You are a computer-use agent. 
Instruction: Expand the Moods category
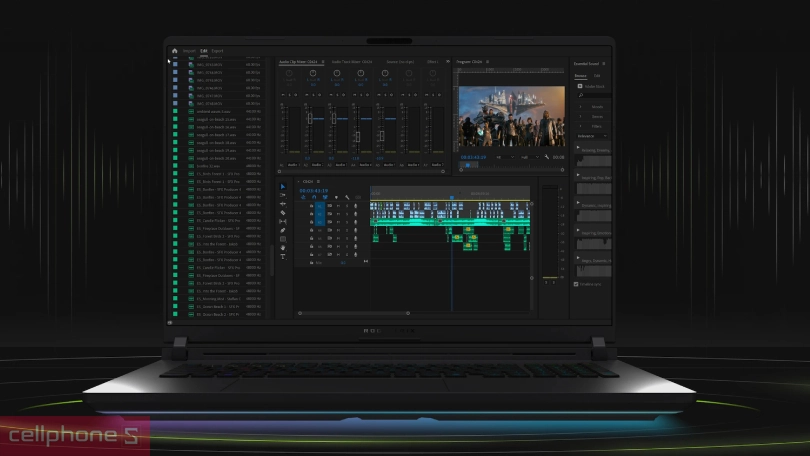click(x=580, y=107)
